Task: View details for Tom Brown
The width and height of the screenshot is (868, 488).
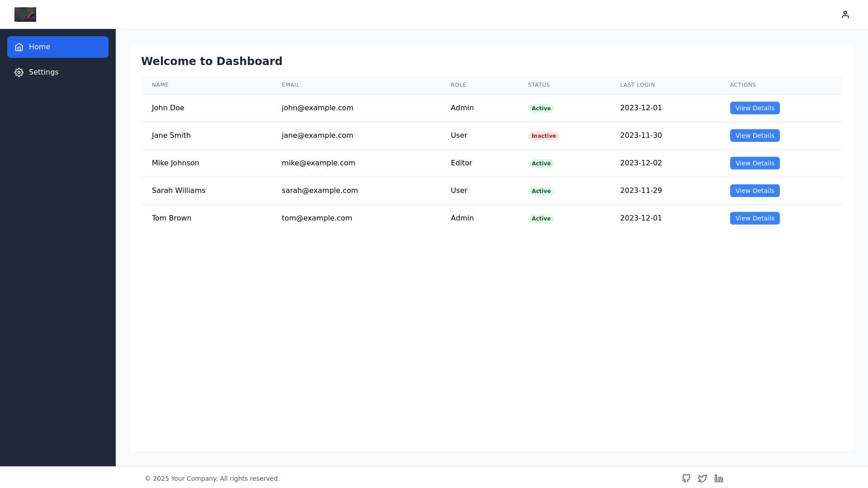Action: click(755, 218)
